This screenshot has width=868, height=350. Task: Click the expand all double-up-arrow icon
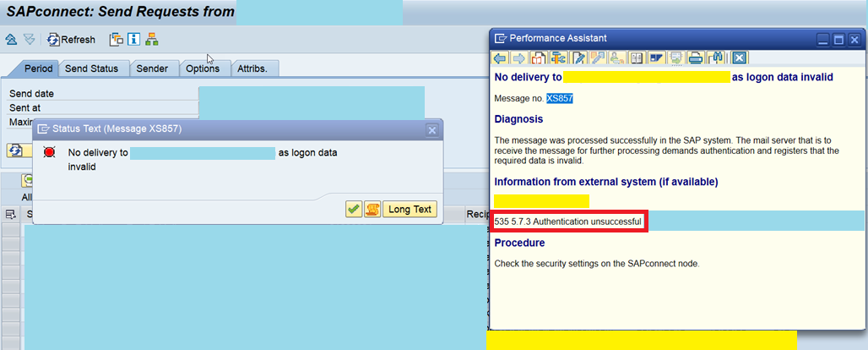(11, 40)
